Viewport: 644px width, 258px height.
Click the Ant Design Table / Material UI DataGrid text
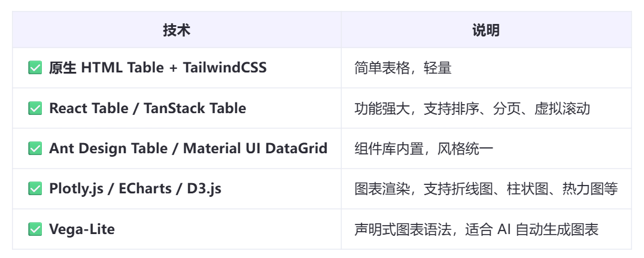tap(188, 148)
